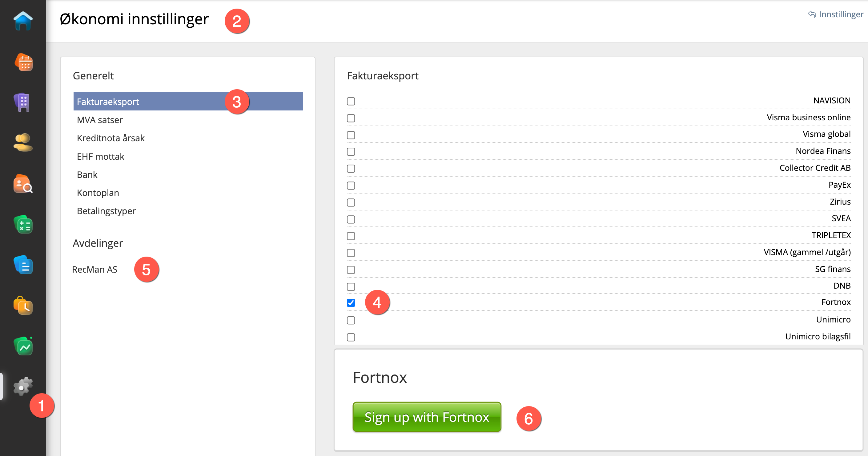Open the orange calendar icon in the sidebar
The height and width of the screenshot is (456, 868).
(x=23, y=62)
